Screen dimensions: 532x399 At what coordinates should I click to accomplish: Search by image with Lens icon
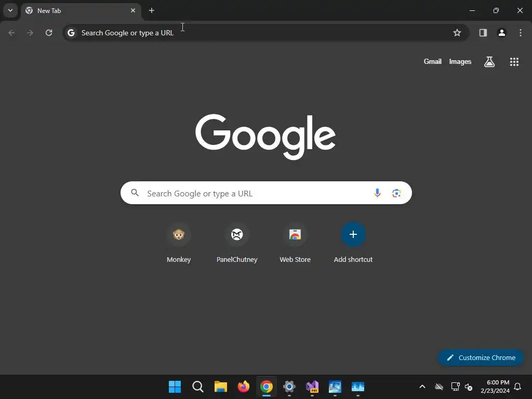396,193
